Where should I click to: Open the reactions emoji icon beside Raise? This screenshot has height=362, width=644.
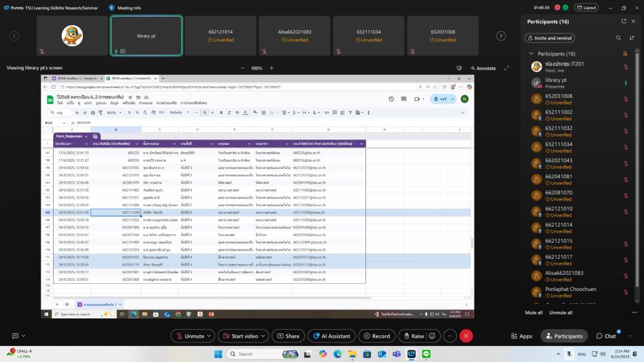(432, 336)
